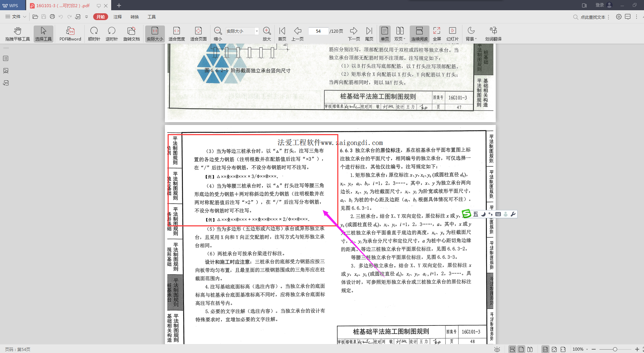Screen dimensions: 644x353
Task: Switch to the 转换 tab
Action: pos(135,17)
